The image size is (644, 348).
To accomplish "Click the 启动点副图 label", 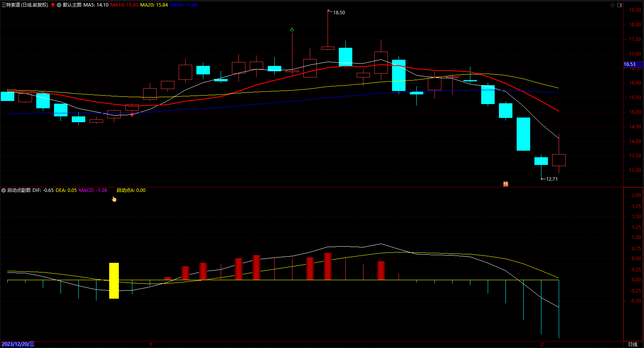I will pyautogui.click(x=19, y=190).
